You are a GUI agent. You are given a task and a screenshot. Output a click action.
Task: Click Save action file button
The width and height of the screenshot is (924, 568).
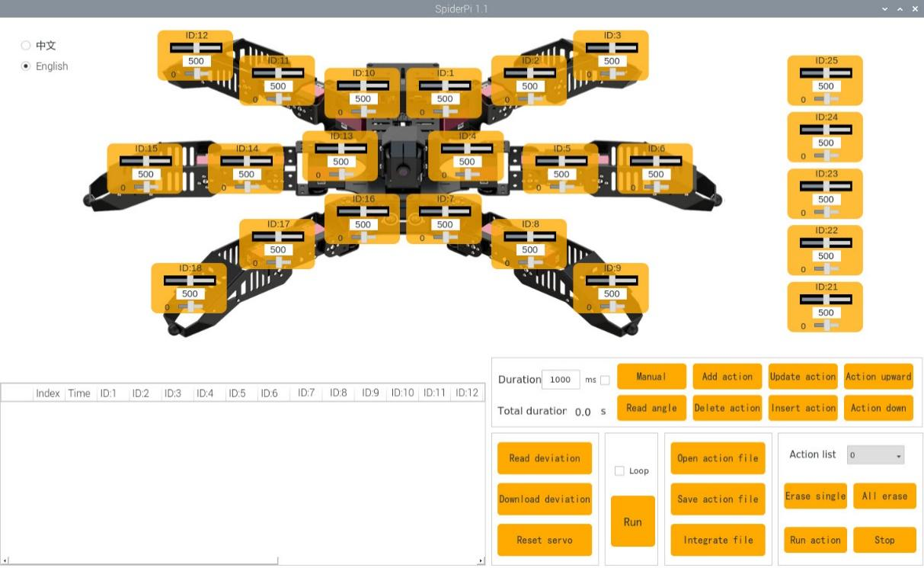[718, 499]
